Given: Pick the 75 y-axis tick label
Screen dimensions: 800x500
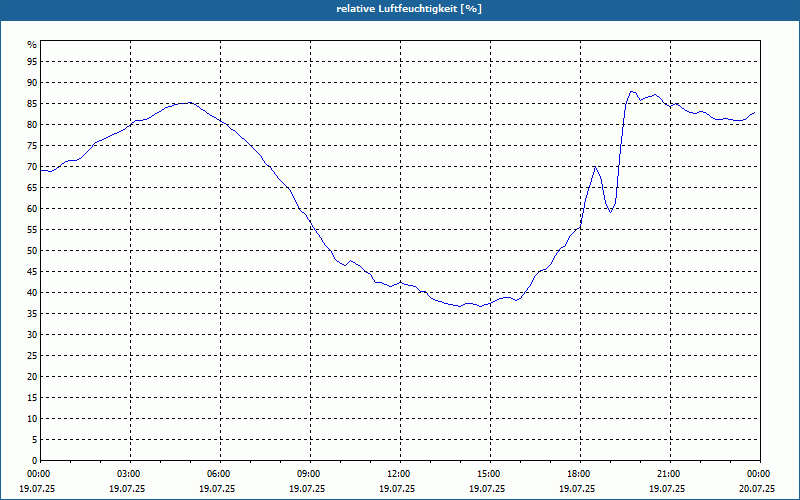Looking at the screenshot, I should pos(32,145).
